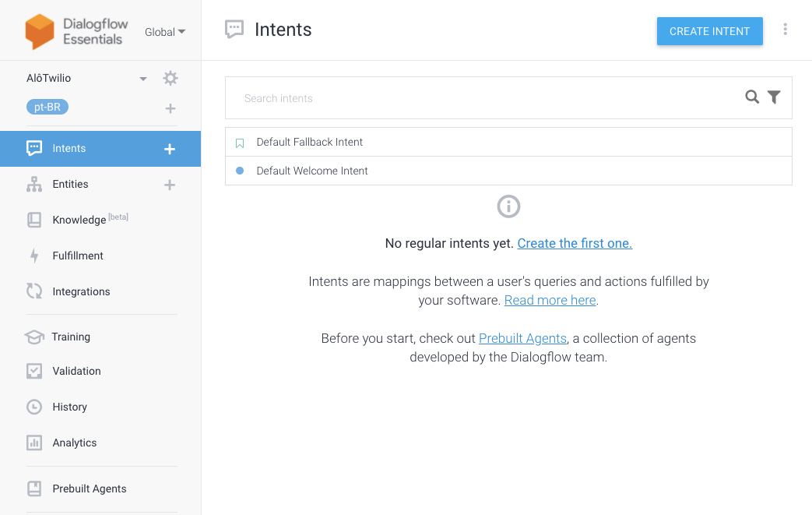Click the Intents header speech bubble icon
The height and width of the screenshot is (515, 812).
point(234,29)
